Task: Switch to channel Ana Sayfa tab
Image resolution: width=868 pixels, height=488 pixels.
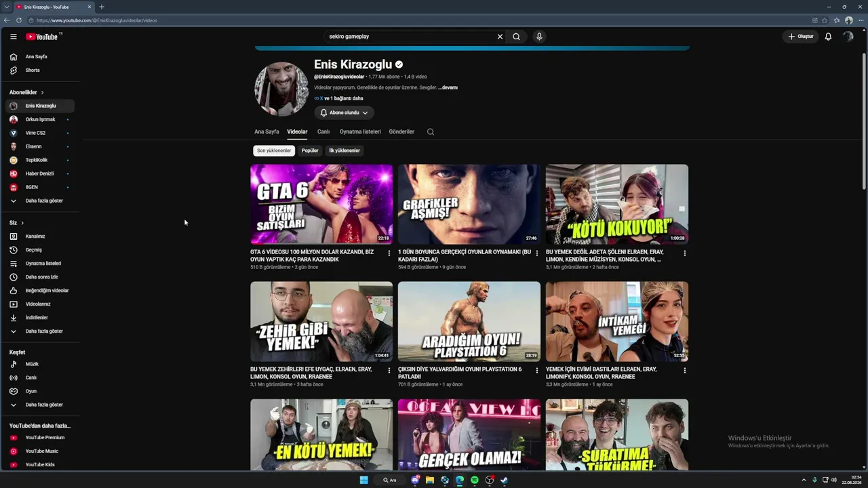Action: [267, 132]
